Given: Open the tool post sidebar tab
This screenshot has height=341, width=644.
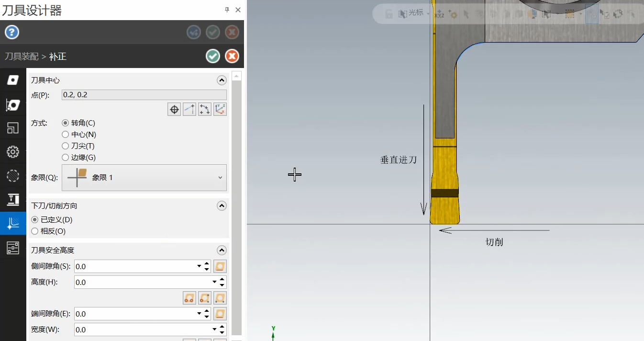Looking at the screenshot, I should tap(13, 200).
